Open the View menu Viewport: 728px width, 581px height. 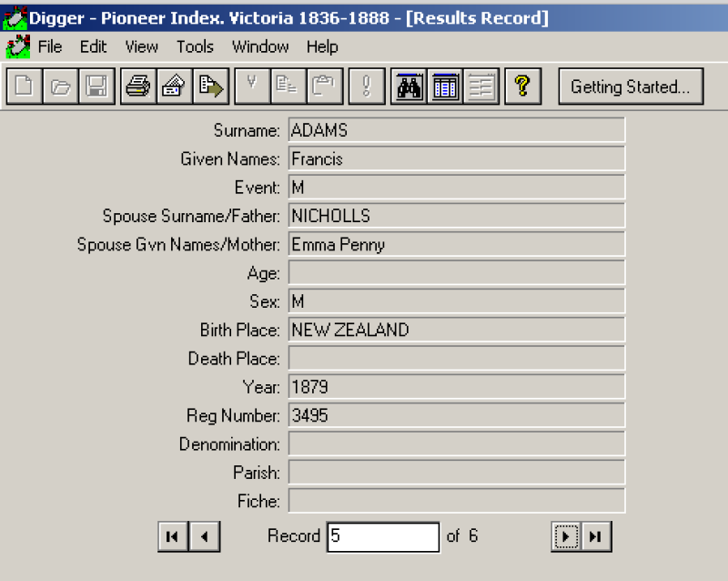(142, 46)
